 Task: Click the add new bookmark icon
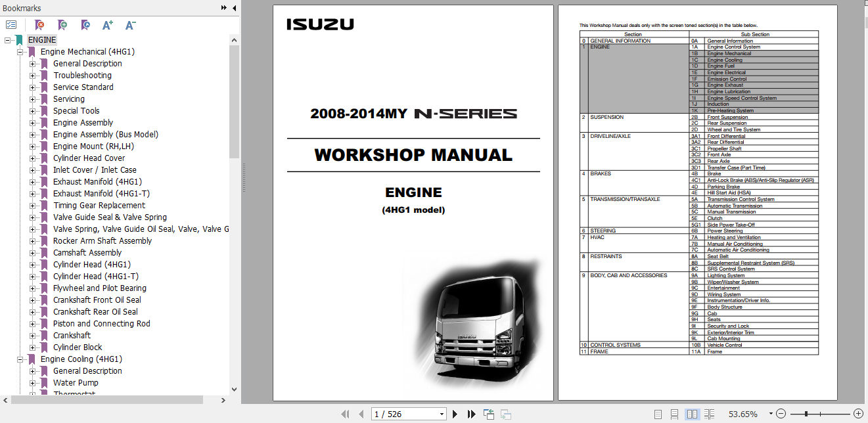tap(62, 25)
